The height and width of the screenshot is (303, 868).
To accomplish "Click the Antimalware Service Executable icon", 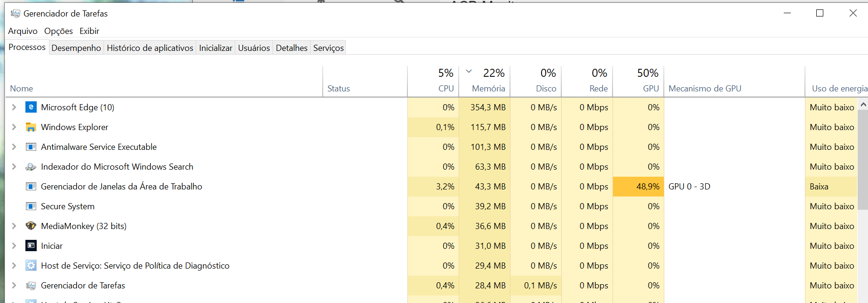I will 31,147.
